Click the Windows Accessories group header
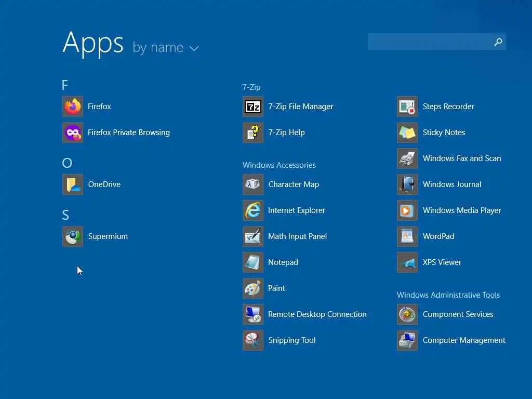 pyautogui.click(x=279, y=165)
